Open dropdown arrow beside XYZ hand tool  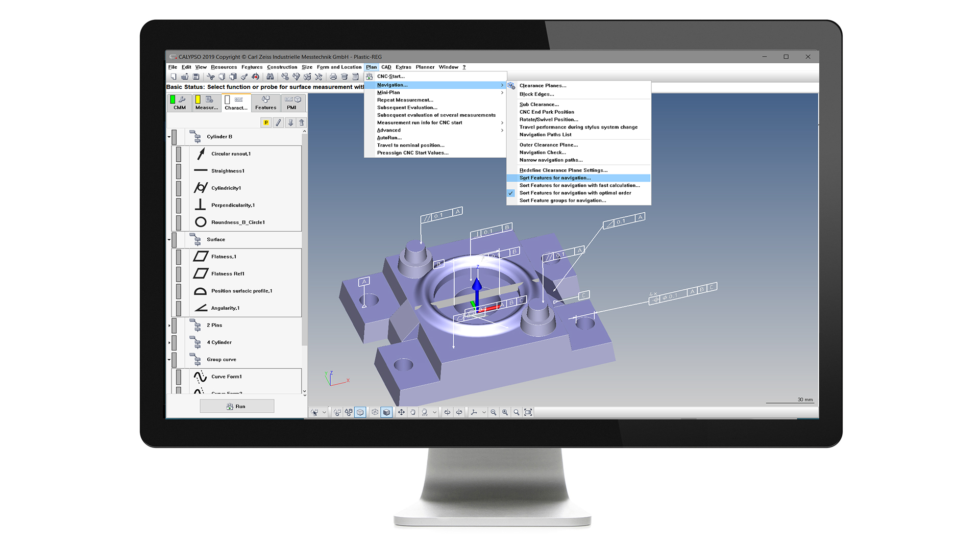434,412
